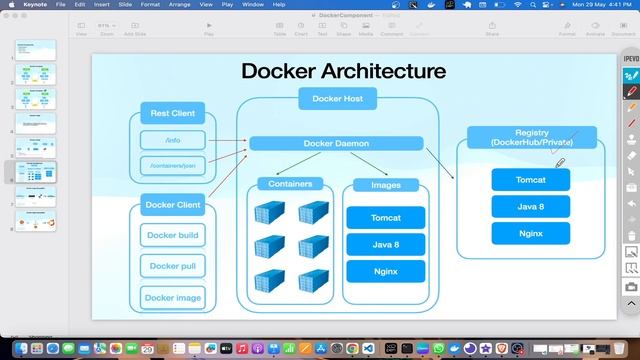Click the Docker build box
Image resolution: width=640 pixels, height=360 pixels.
pos(173,235)
